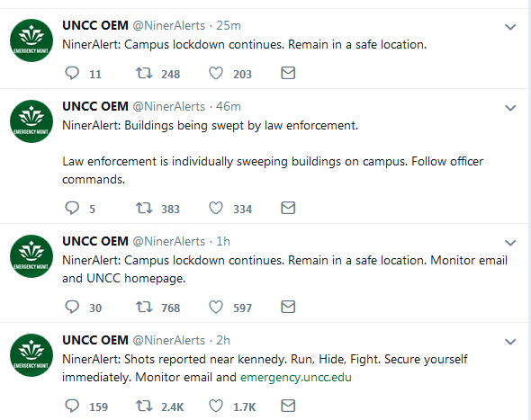This screenshot has width=531, height=420.
Task: Share the 46m tweet via message envelope
Action: pyautogui.click(x=288, y=208)
